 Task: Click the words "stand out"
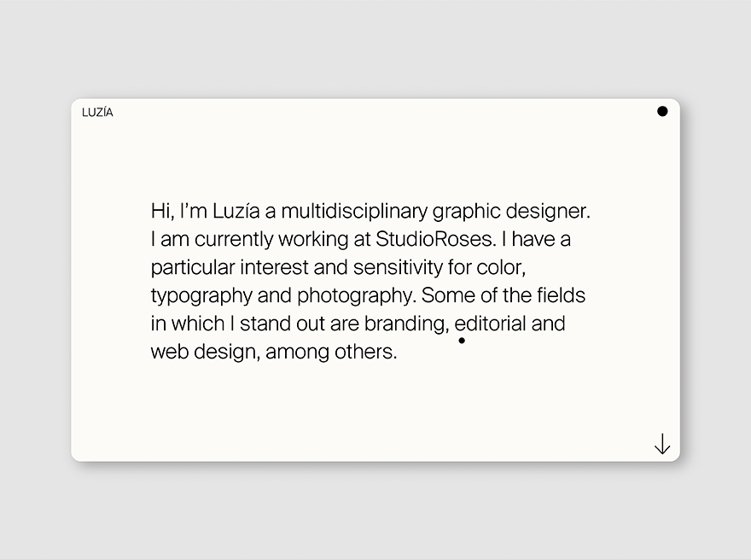point(282,324)
